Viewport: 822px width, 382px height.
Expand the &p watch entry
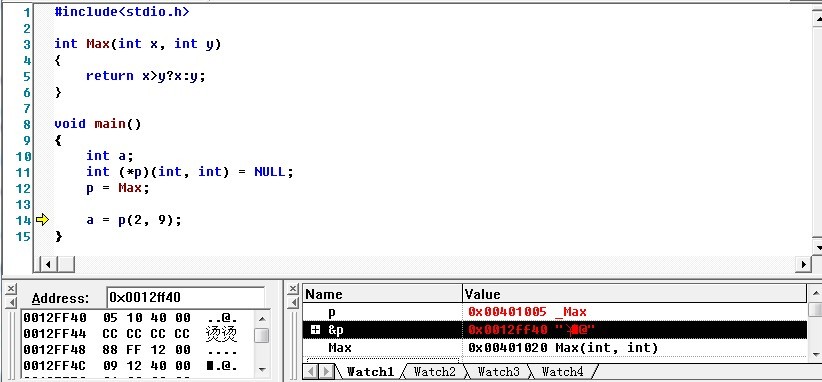tap(315, 330)
